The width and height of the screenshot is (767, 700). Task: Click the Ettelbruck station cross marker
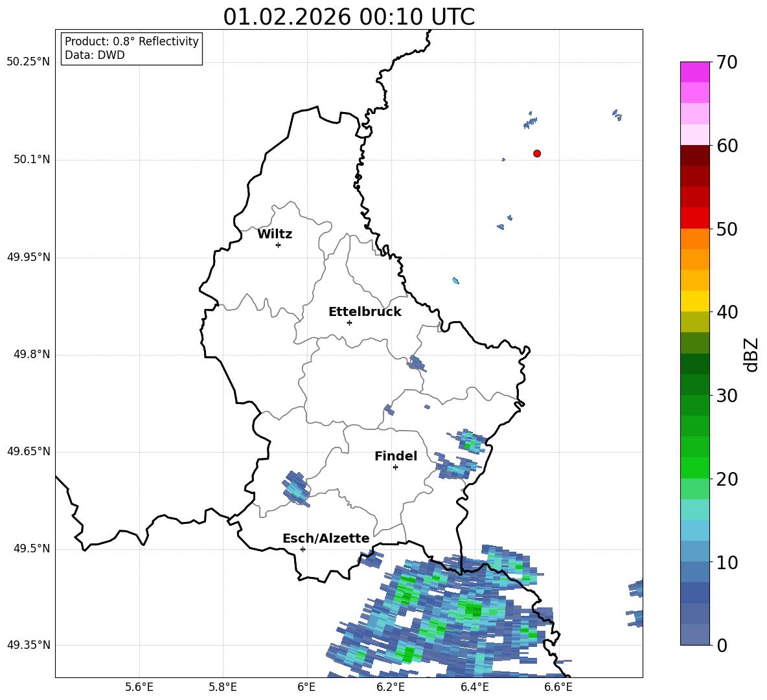[349, 322]
